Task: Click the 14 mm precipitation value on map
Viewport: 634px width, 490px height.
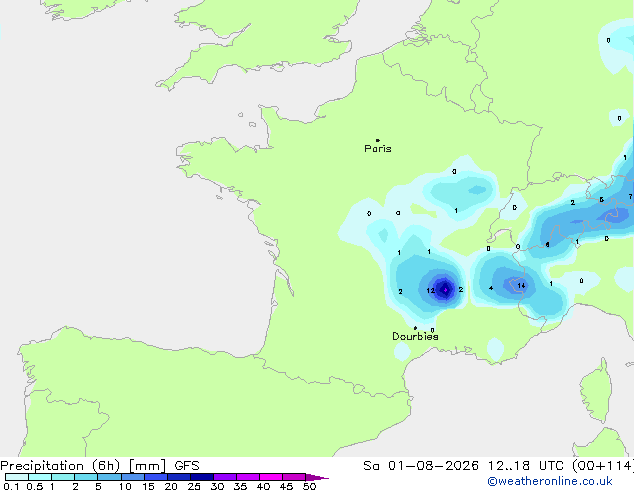Action: coord(521,285)
